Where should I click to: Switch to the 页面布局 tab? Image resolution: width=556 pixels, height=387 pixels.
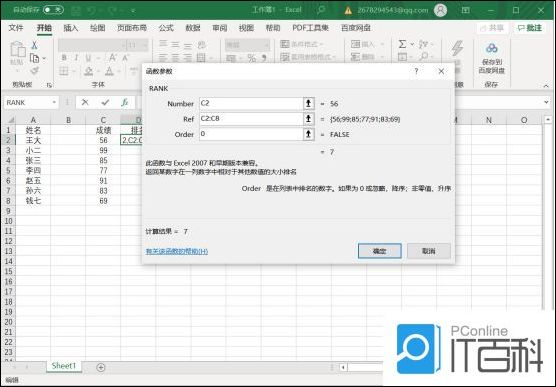pos(132,28)
